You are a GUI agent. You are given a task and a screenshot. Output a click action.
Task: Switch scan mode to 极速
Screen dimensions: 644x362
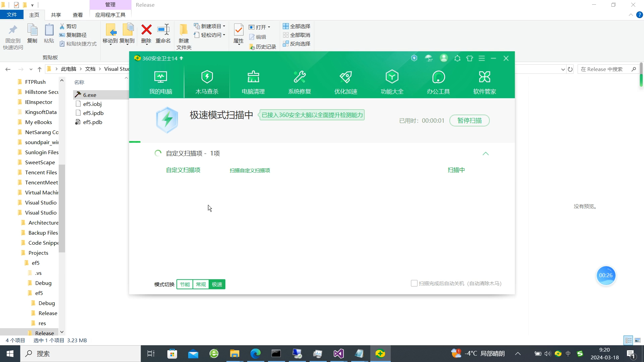[x=217, y=284]
